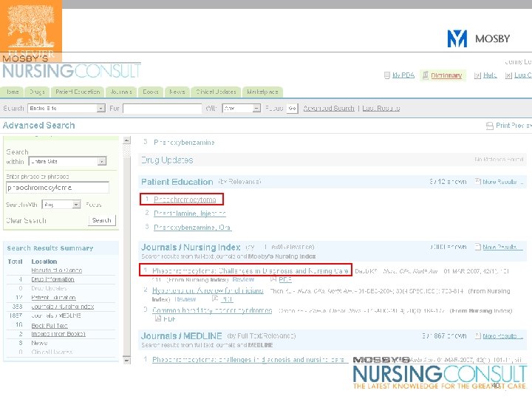Image resolution: width=532 pixels, height=399 pixels.
Task: Click the MEDLINE More Results icon
Action: (x=478, y=335)
